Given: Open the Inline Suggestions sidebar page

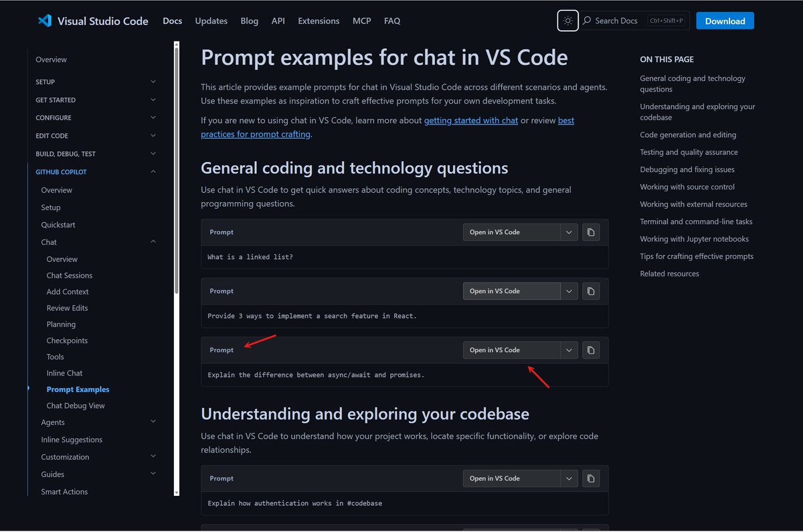Looking at the screenshot, I should (72, 440).
